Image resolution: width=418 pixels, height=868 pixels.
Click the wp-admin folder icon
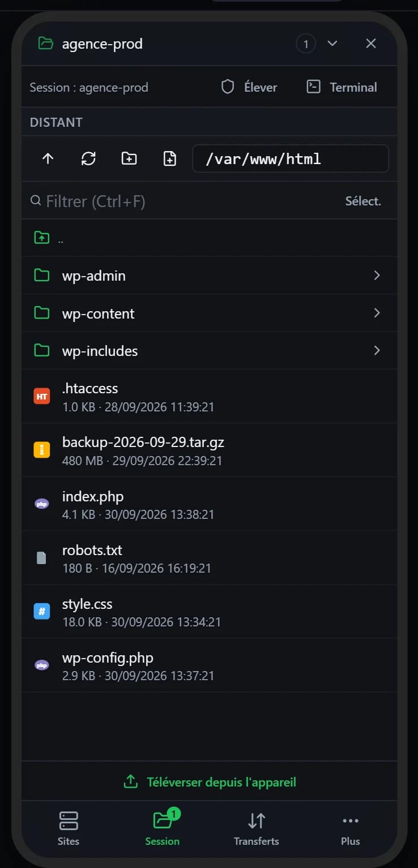coord(41,276)
